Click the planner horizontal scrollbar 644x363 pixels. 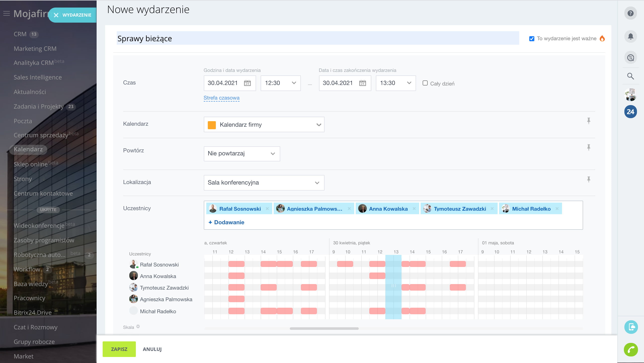(324, 329)
